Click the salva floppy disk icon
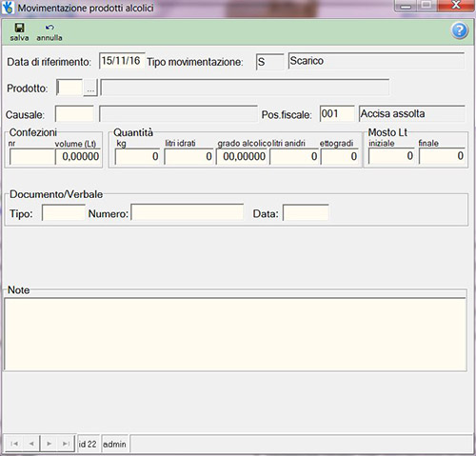476x456 pixels. pyautogui.click(x=19, y=28)
